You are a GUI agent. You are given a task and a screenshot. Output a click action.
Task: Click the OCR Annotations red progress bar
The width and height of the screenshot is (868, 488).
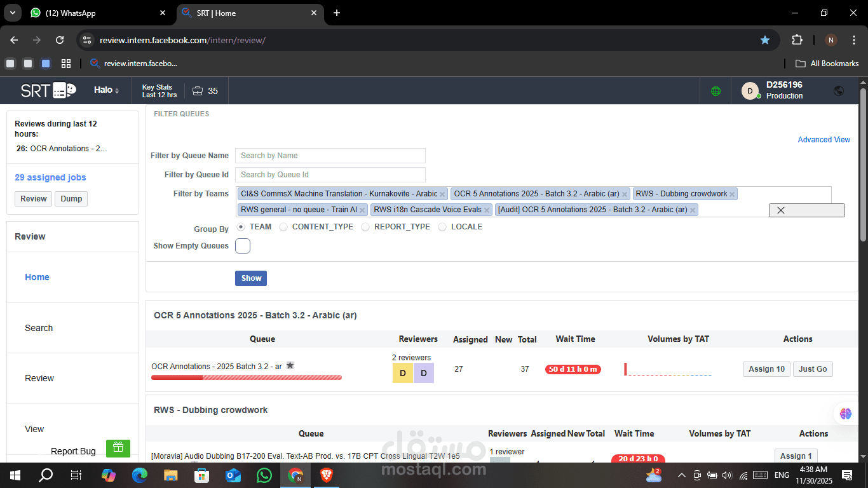point(247,377)
